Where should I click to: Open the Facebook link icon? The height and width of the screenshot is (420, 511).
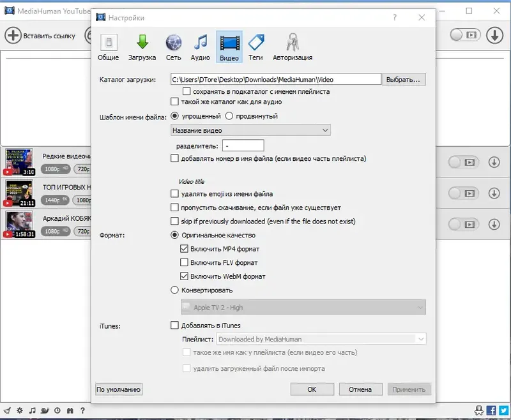(491, 410)
